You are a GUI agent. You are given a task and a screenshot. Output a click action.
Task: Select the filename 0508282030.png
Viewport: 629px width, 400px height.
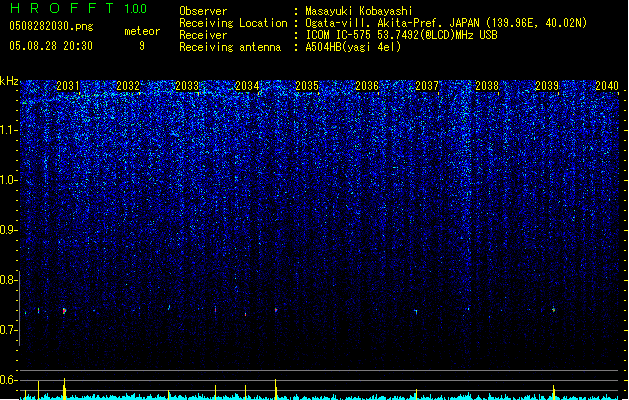pyautogui.click(x=51, y=26)
